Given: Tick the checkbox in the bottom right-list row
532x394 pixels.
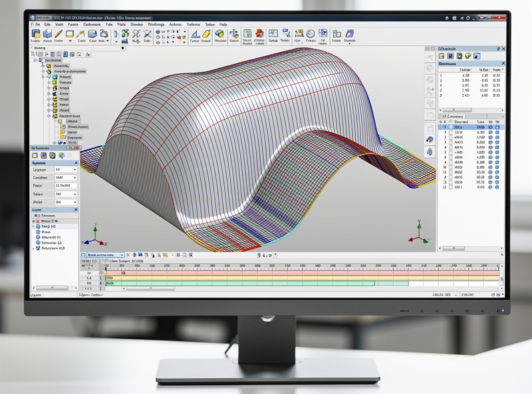Looking at the screenshot, I should [451, 187].
